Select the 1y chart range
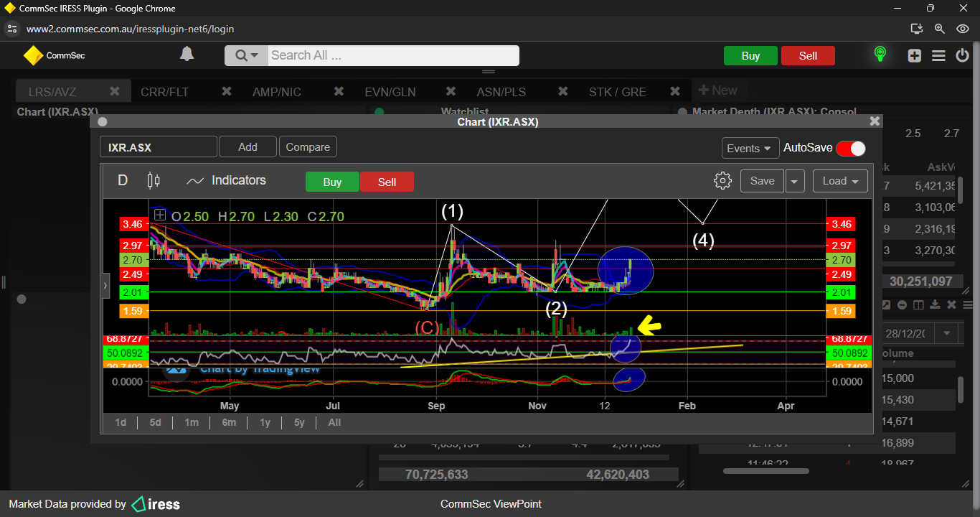This screenshot has width=980, height=517. pyautogui.click(x=265, y=422)
